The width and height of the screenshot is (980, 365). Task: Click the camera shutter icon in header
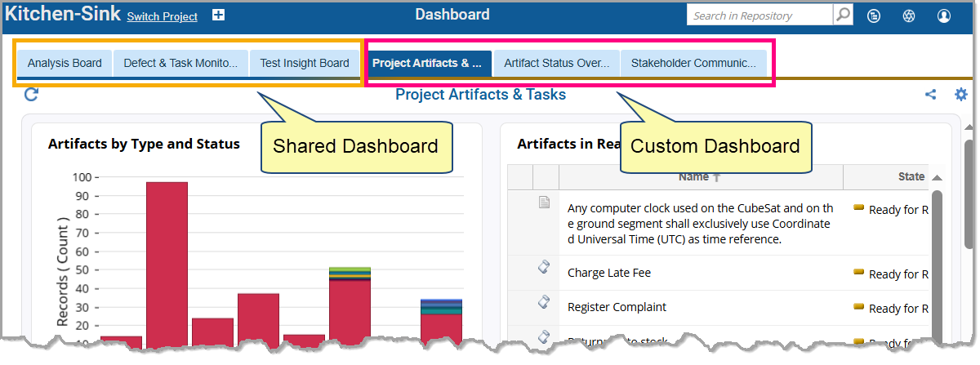908,16
